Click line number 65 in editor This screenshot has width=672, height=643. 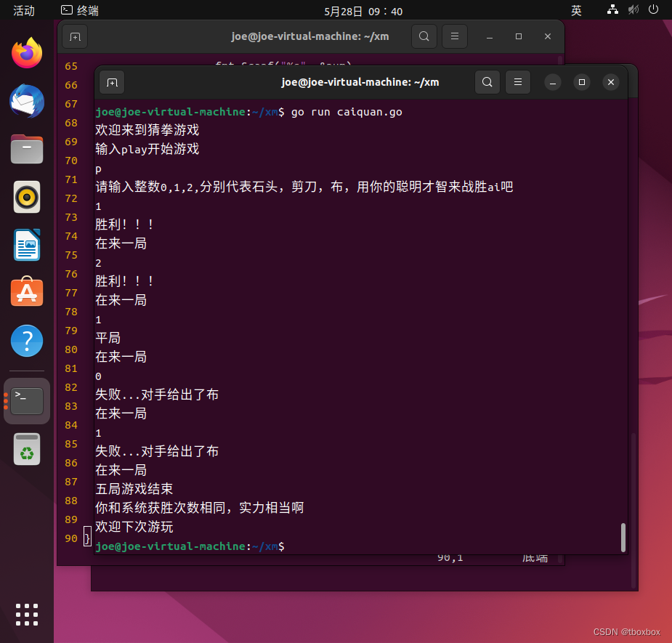[71, 66]
